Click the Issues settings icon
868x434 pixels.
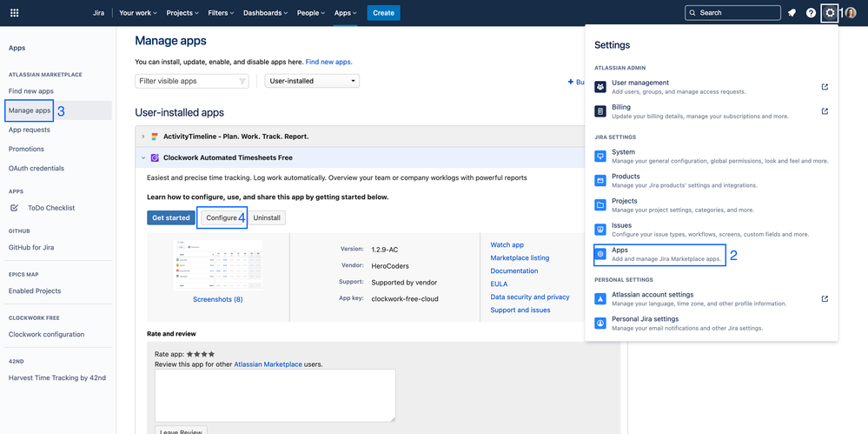[x=600, y=230]
